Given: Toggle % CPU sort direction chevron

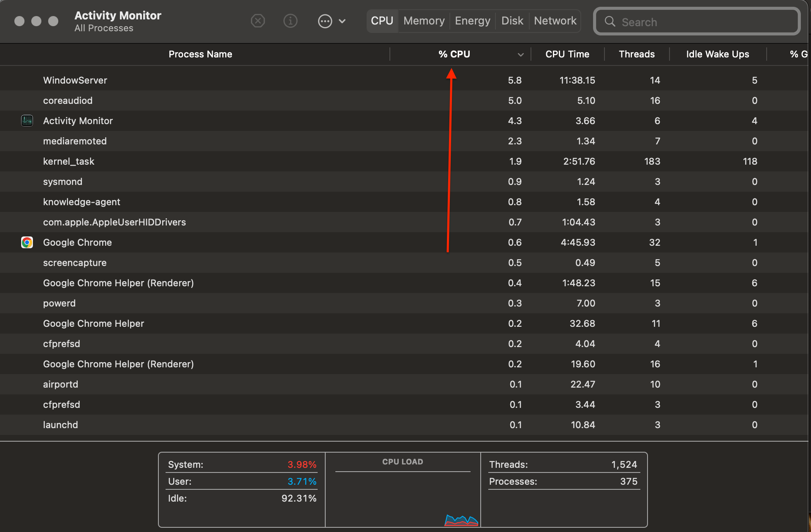Looking at the screenshot, I should pos(520,54).
